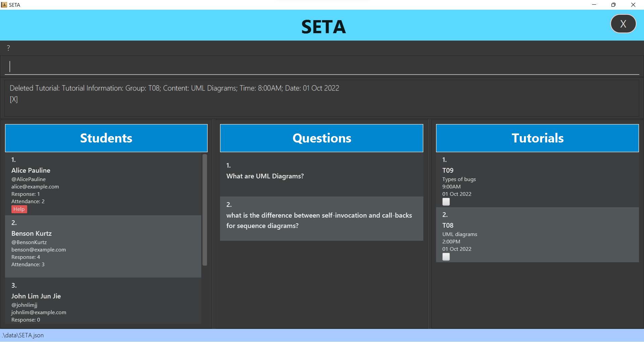The height and width of the screenshot is (342, 644).
Task: Click 'Response: 0' under John Lim Jun Jie
Action: click(x=26, y=320)
